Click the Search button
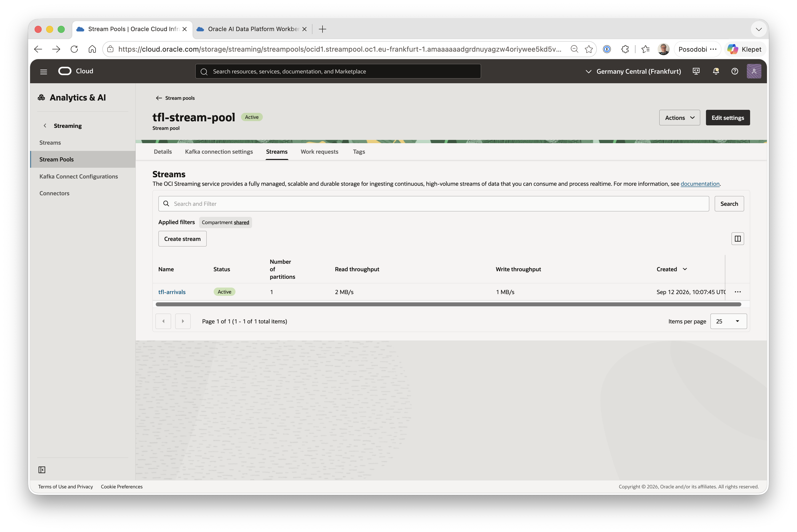 pos(729,204)
